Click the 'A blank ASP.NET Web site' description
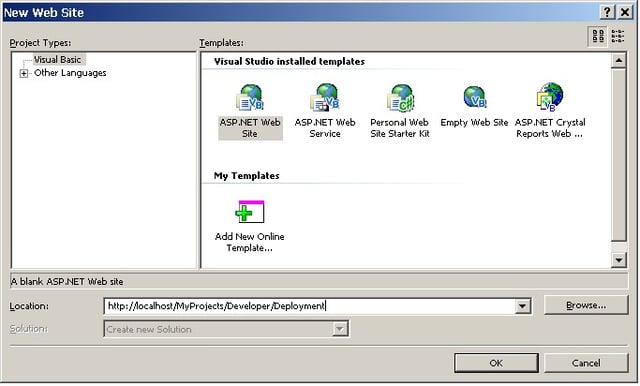 click(x=67, y=282)
